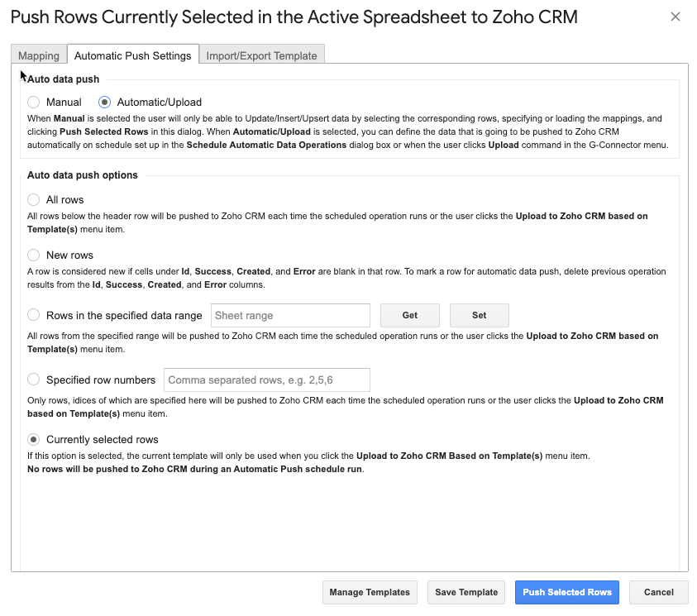The image size is (697, 616).
Task: Select the Automatic Push Settings tab
Action: click(x=132, y=55)
